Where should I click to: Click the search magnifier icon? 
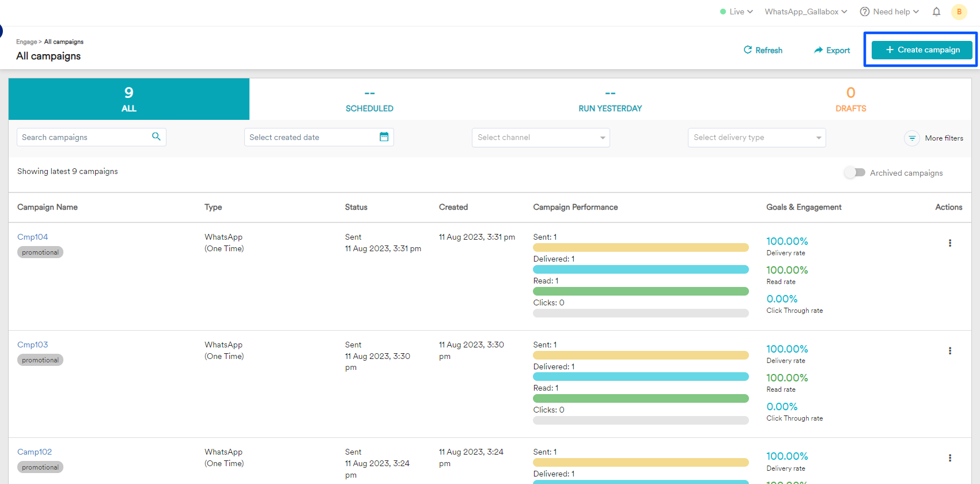(156, 137)
